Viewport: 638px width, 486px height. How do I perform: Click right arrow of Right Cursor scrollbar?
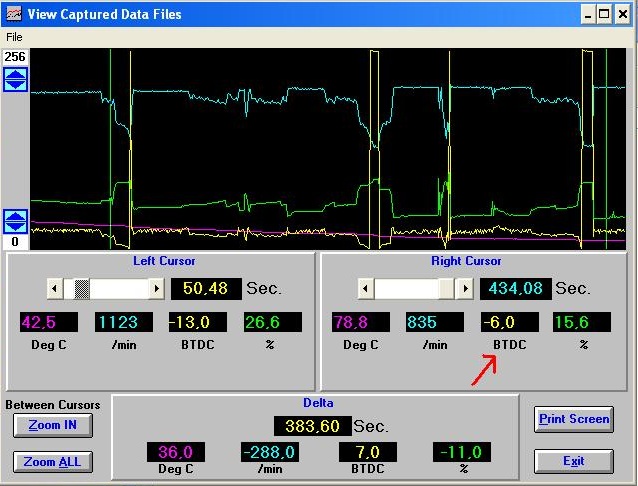pyautogui.click(x=465, y=289)
